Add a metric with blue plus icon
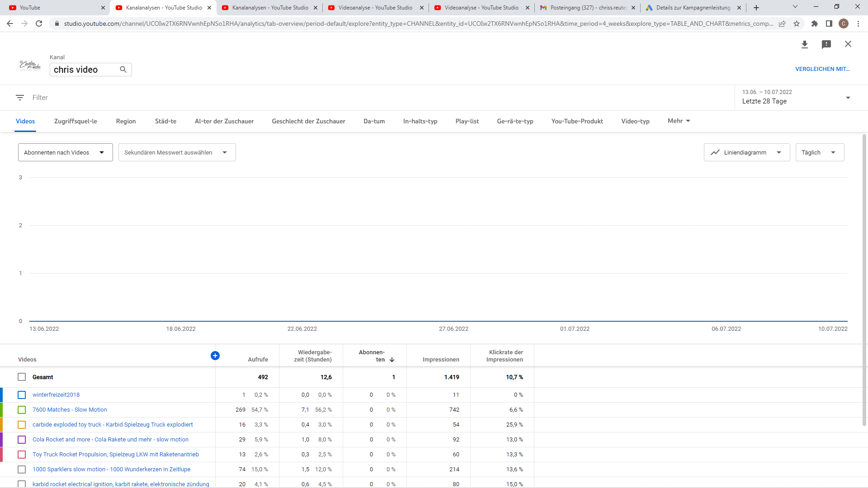Viewport: 868px width, 488px height. pyautogui.click(x=215, y=356)
